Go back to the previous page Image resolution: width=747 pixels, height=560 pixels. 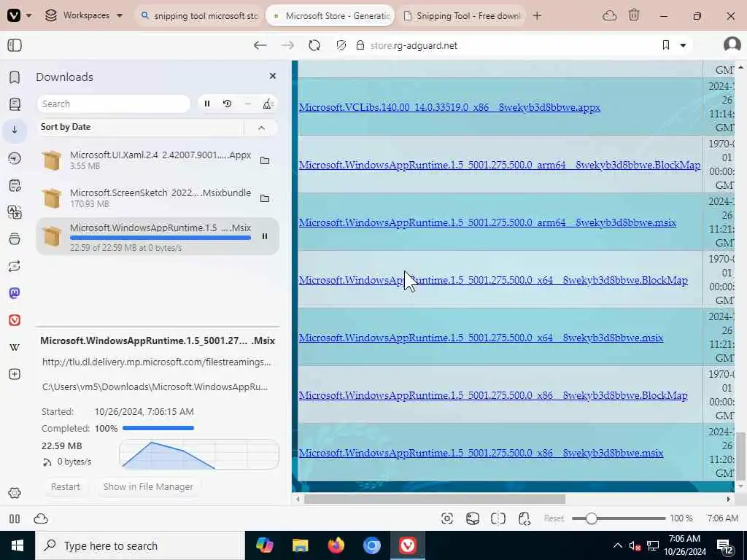pyautogui.click(x=260, y=45)
